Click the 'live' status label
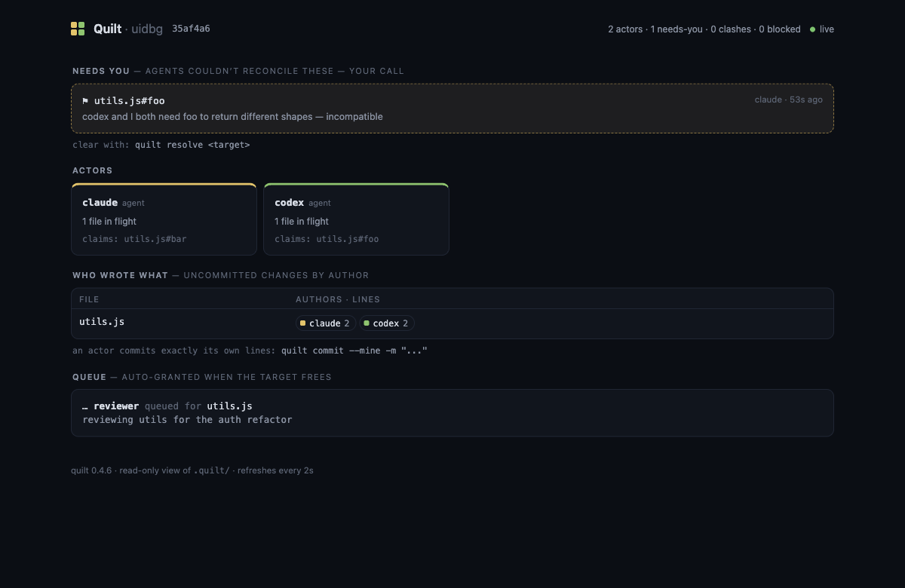 [827, 29]
